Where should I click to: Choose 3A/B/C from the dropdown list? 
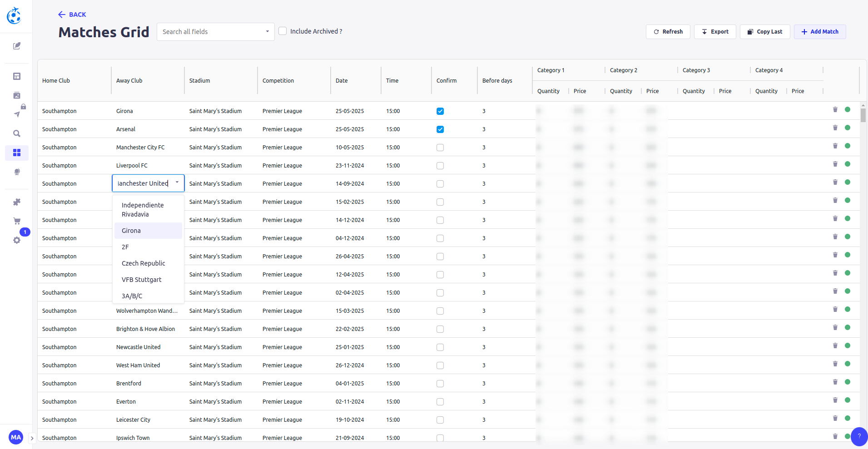(148, 296)
